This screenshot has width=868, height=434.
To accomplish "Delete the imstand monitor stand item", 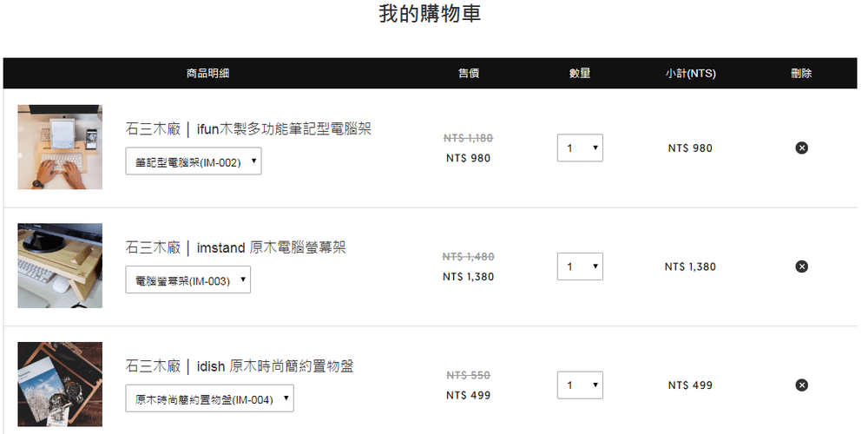I will (801, 266).
